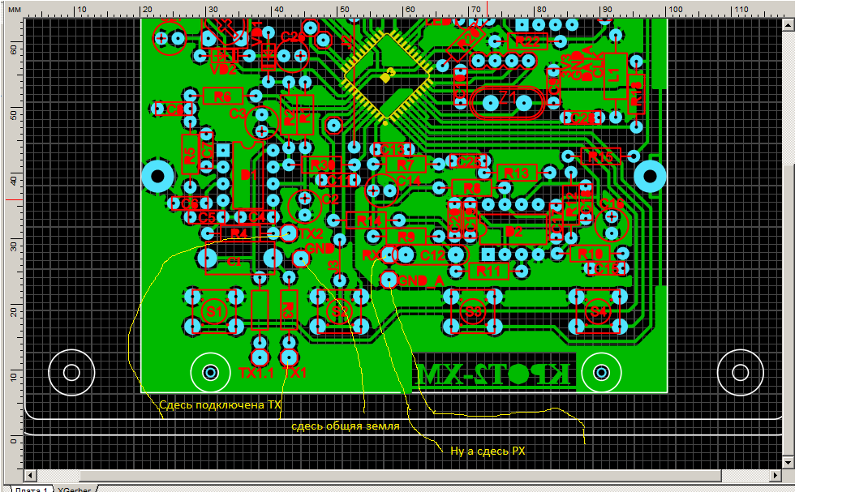
Task: Select resistor R22 near the top
Action: tap(527, 41)
